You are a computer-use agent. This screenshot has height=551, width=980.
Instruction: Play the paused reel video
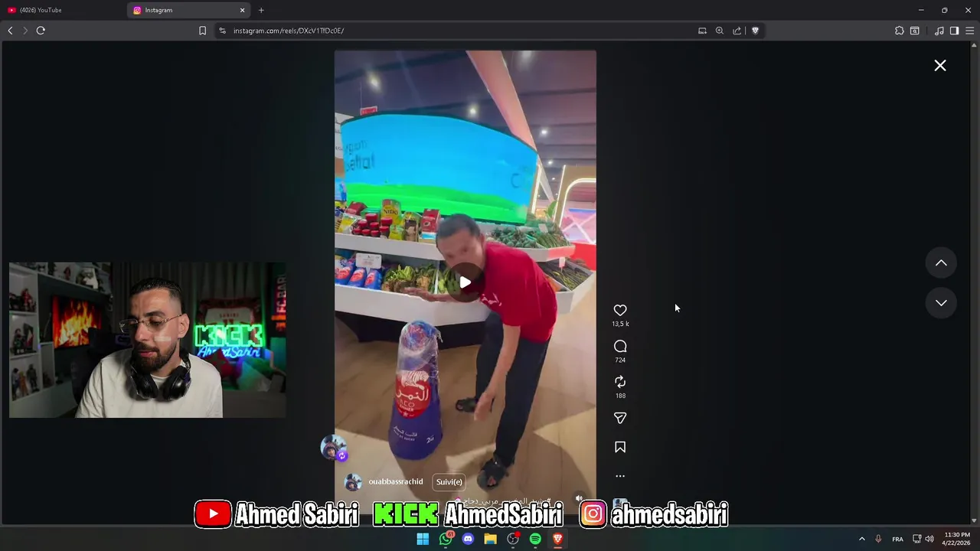tap(465, 282)
